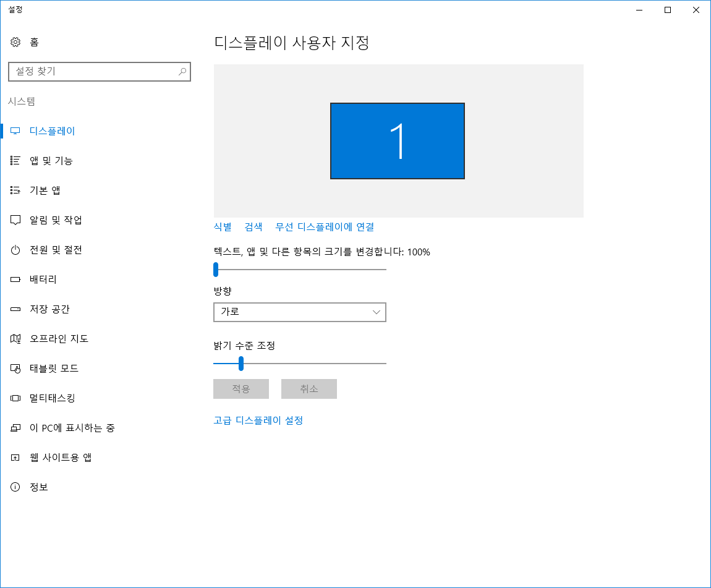Open the 방향 dropdown showing 가로
Screen dimensions: 711x588
coord(300,312)
